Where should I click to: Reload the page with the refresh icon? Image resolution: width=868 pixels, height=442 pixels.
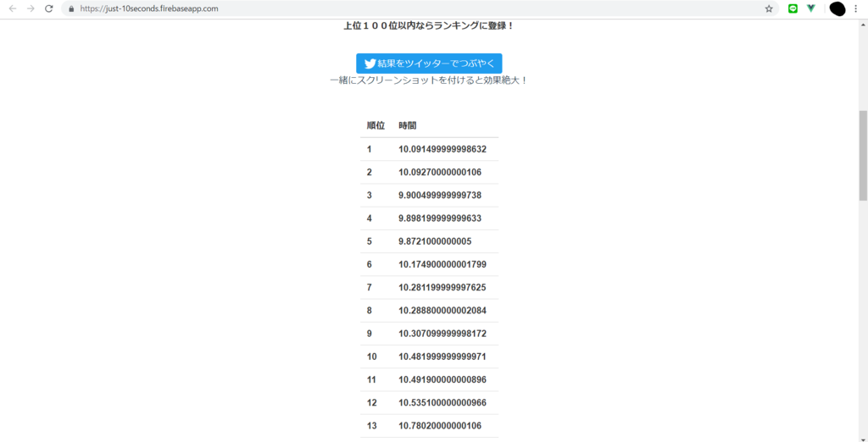48,8
